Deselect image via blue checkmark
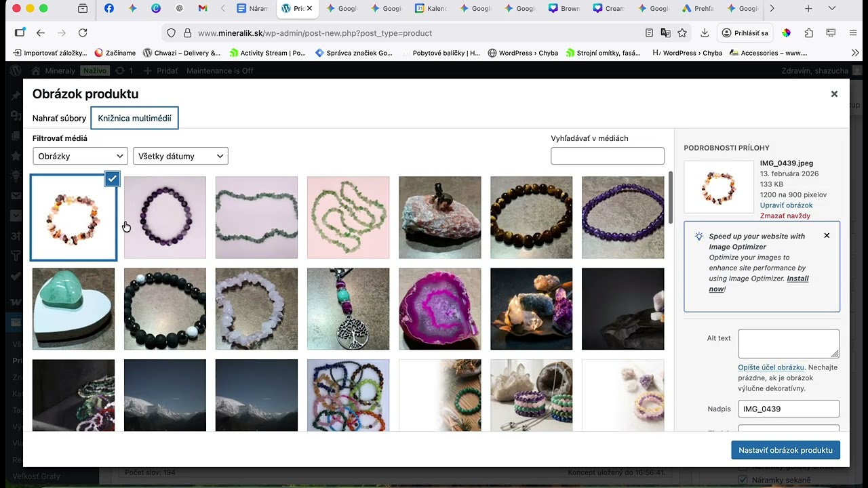 (113, 179)
